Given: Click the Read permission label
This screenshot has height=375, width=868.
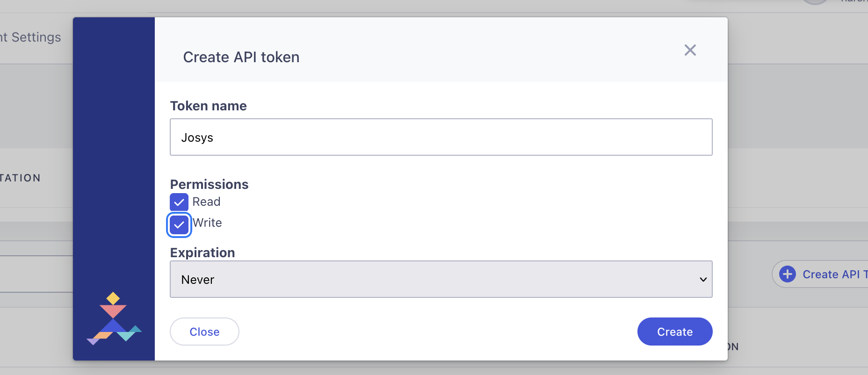Looking at the screenshot, I should click(x=206, y=202).
